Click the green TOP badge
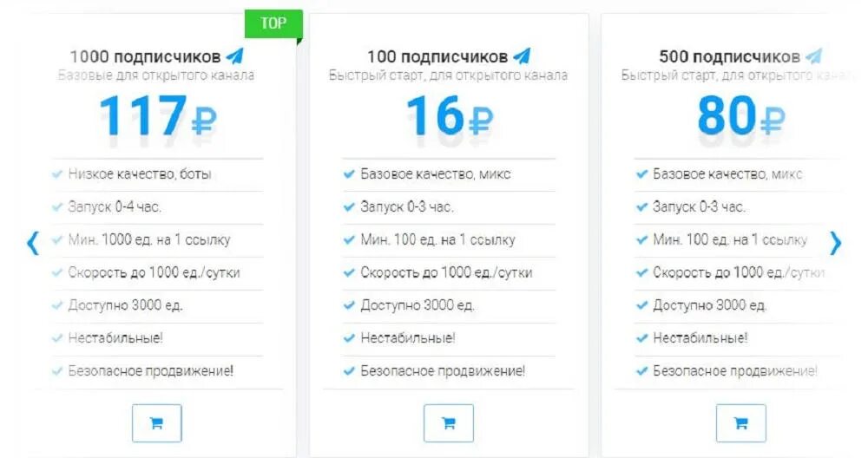Screen dimensions: 868x458 point(273,23)
